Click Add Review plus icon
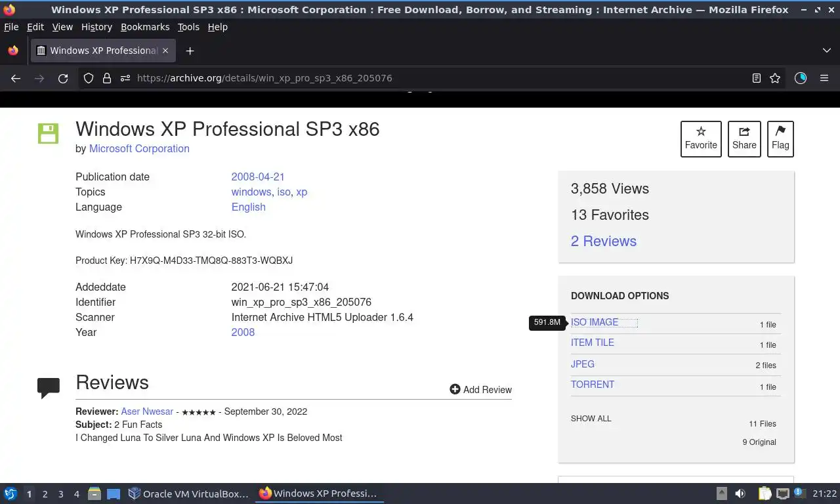Viewport: 840px width, 504px height. click(455, 389)
